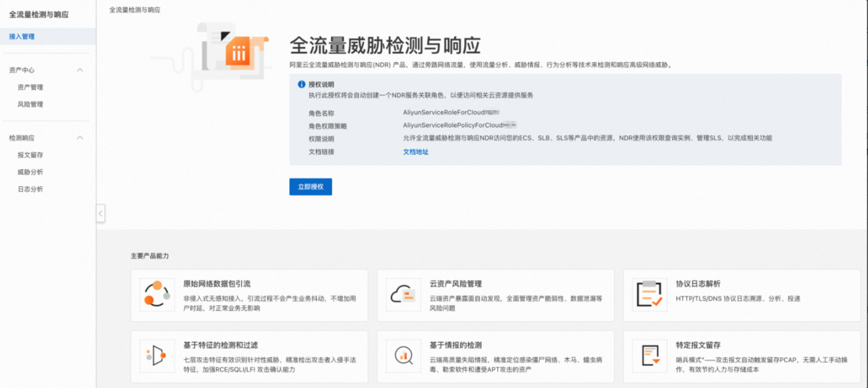The width and height of the screenshot is (868, 388).
Task: Click the 全流量威胁检测与响应 page heading
Action: [385, 45]
